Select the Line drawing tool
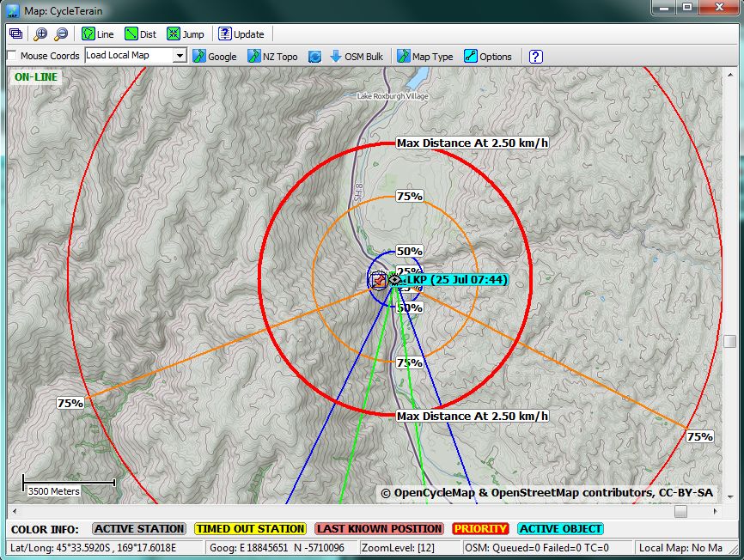Viewport: 744px width, 560px height. (x=98, y=34)
